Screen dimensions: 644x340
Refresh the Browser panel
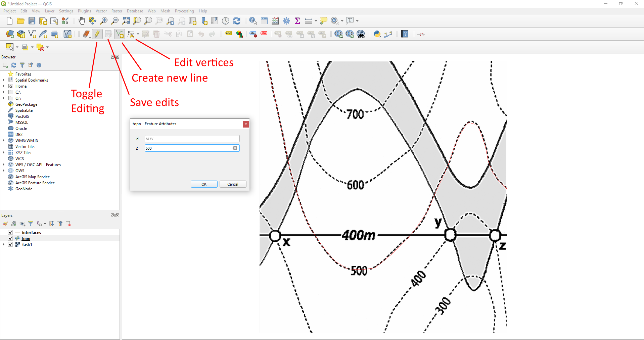pos(14,65)
